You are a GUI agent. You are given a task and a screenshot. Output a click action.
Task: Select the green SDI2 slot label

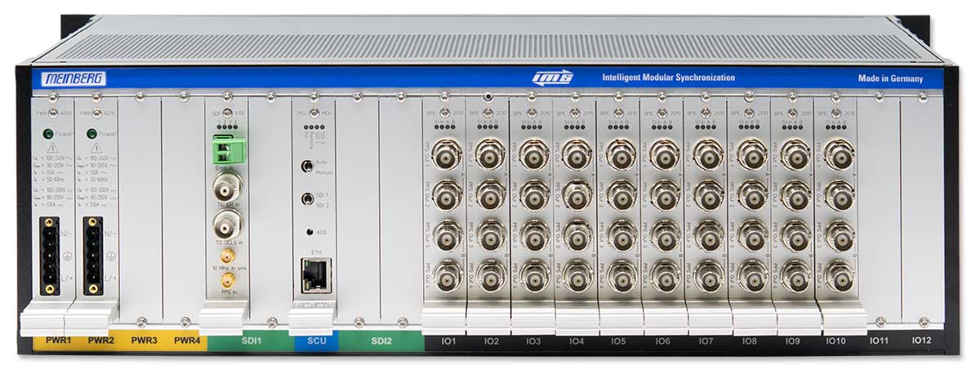381,340
